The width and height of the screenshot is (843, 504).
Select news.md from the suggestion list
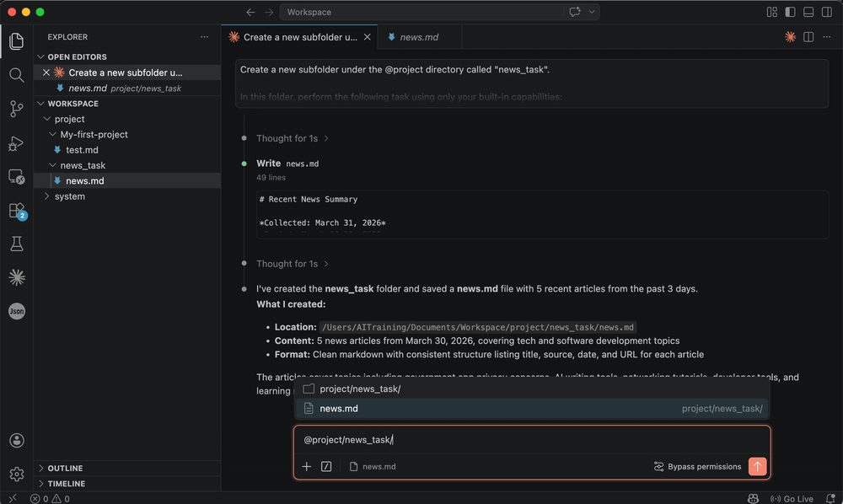coord(339,409)
